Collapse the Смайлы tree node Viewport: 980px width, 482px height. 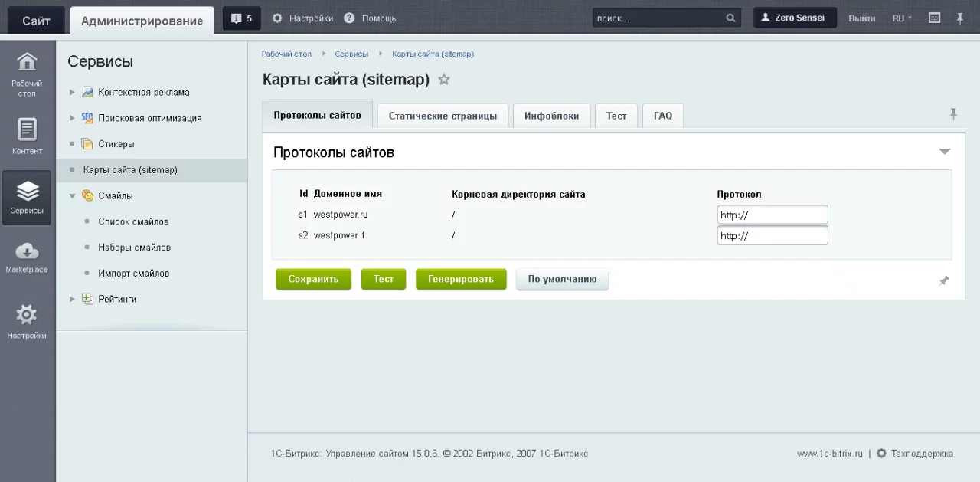72,196
